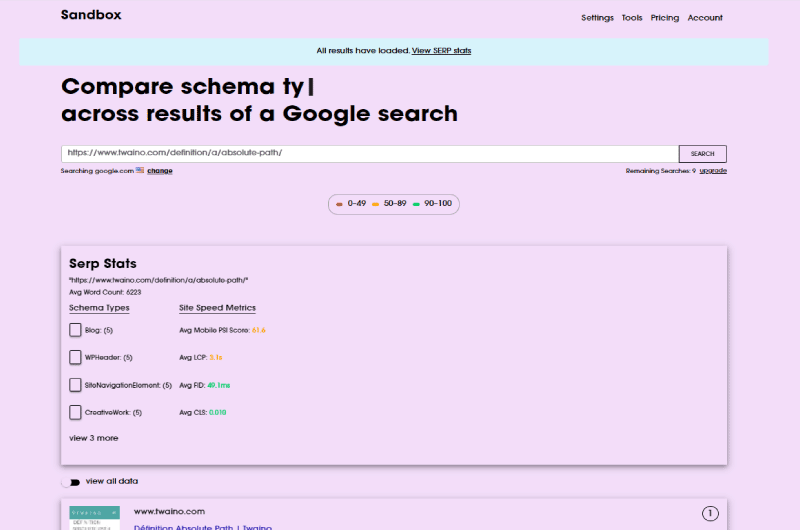Focus the search URL input field
This screenshot has height=530, width=800.
(370, 154)
